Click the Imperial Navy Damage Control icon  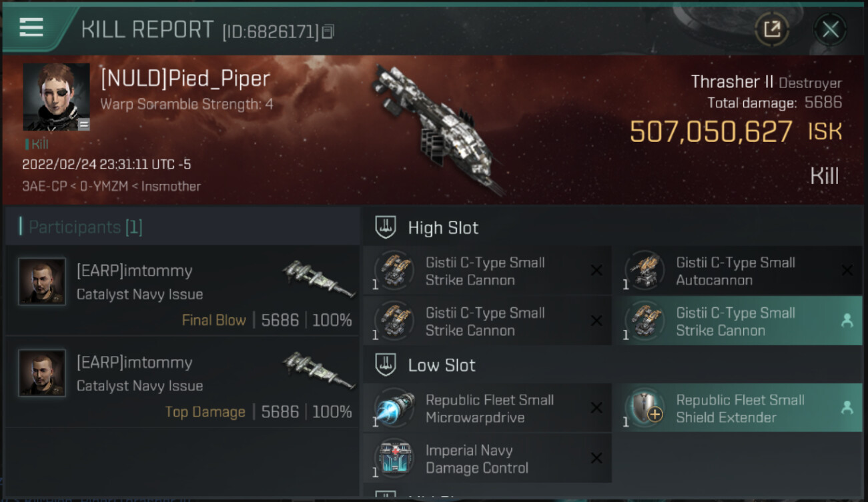(x=394, y=459)
